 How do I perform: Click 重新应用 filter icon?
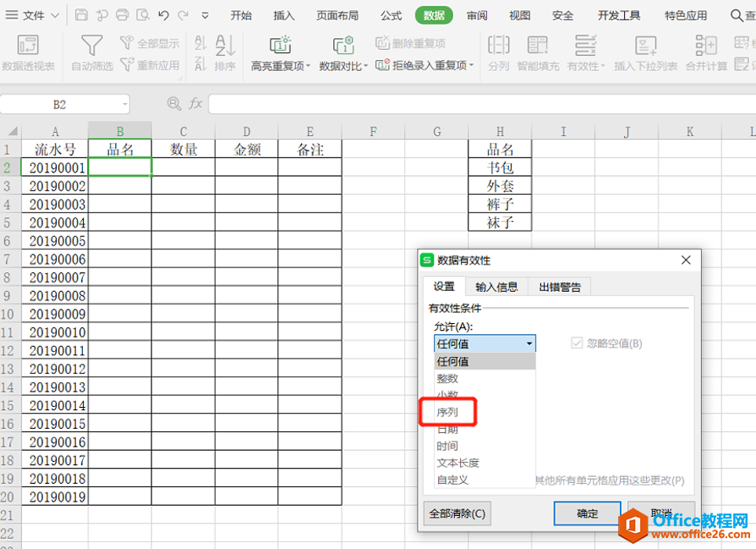tap(126, 64)
